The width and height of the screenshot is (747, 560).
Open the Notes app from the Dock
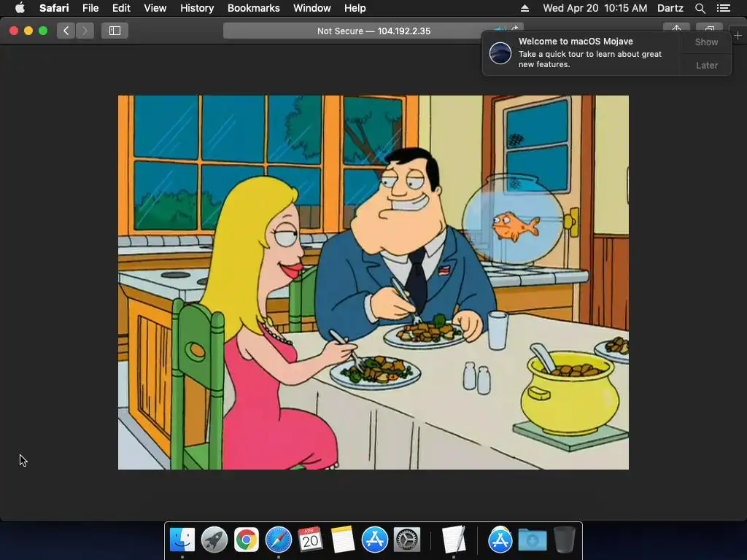point(343,540)
